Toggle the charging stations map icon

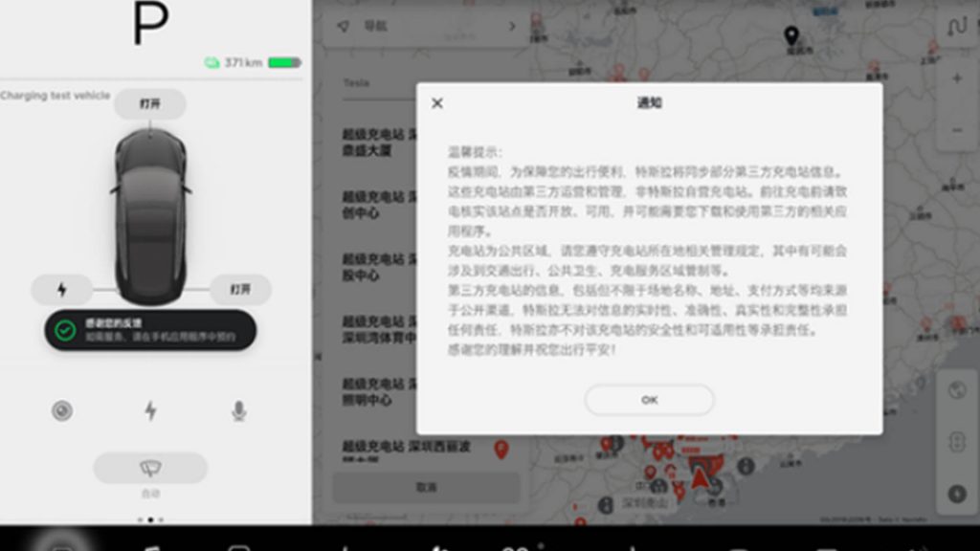tap(956, 494)
